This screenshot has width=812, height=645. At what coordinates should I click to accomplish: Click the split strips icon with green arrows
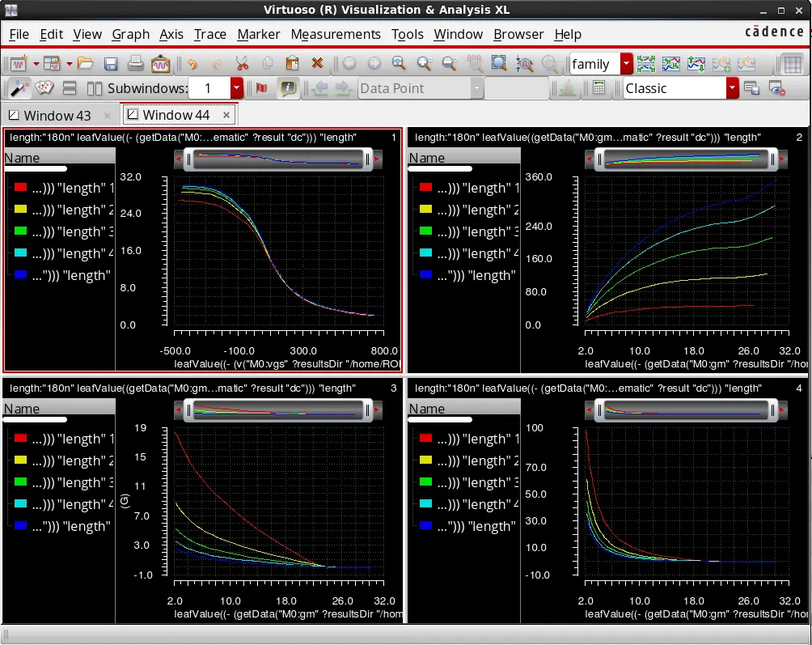tap(646, 64)
